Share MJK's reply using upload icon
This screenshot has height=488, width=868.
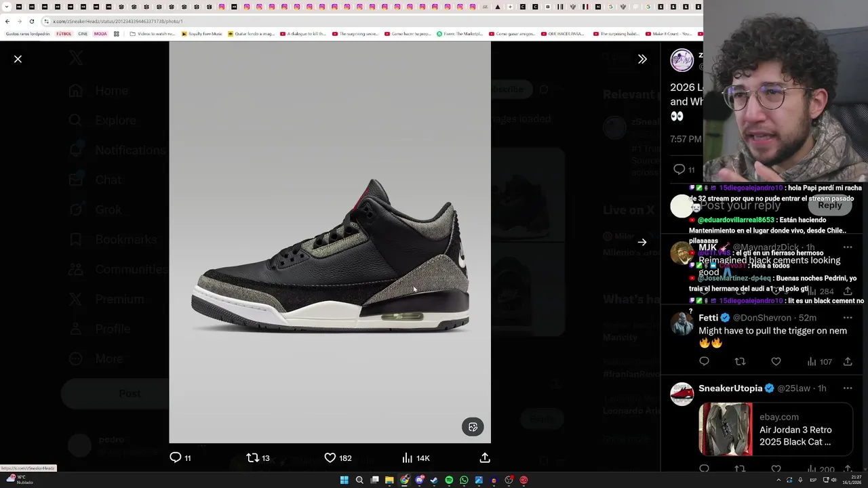pos(848,291)
